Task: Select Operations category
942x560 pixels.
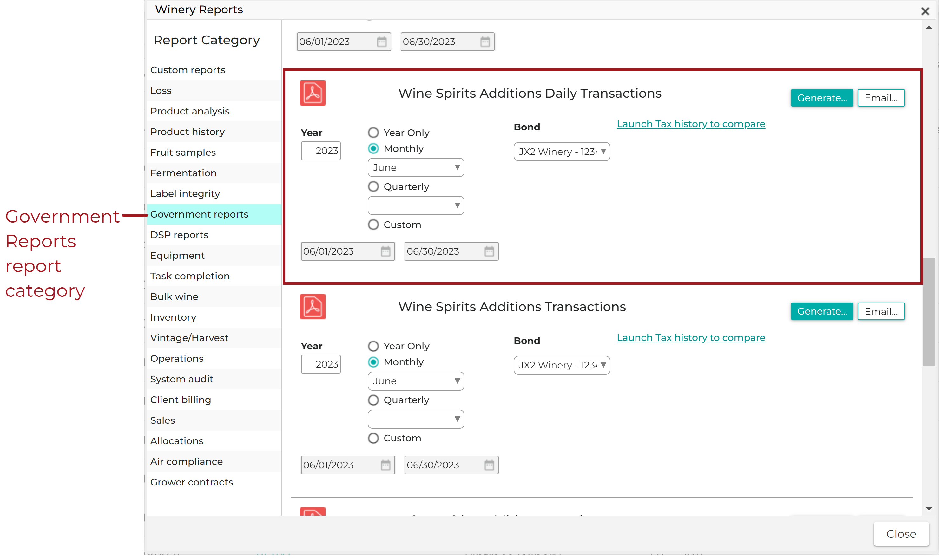Action: 214,359
